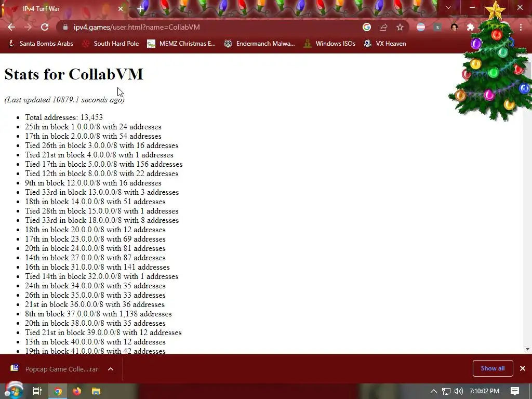Screen dimensions: 532x399
Task: Select the 31.0.0.0/8 with 141 addresses row
Action: [97, 267]
